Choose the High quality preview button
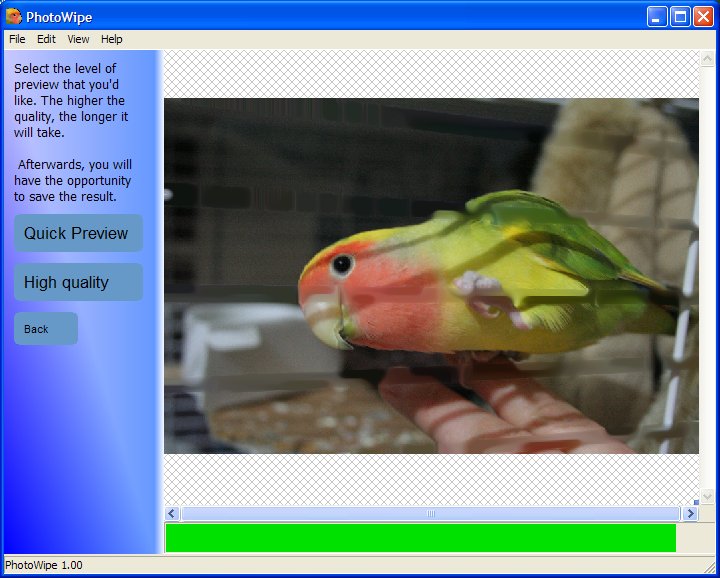Viewport: 720px width, 578px height. [x=78, y=282]
